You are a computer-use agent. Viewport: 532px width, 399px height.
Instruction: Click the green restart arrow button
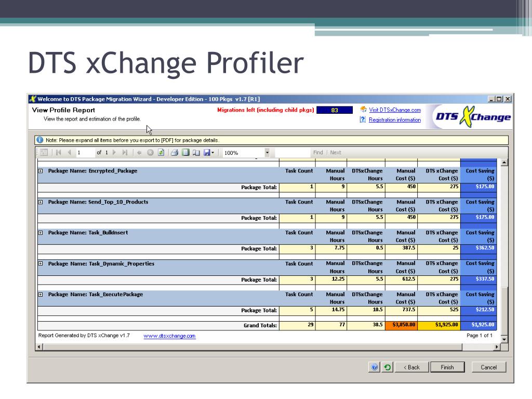click(388, 367)
